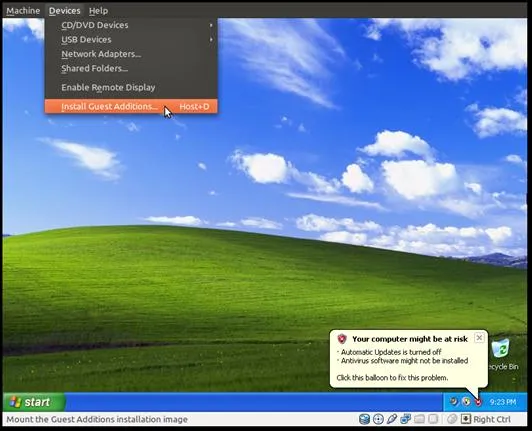Expand the CD/DVD Devices submenu arrow

click(211, 25)
